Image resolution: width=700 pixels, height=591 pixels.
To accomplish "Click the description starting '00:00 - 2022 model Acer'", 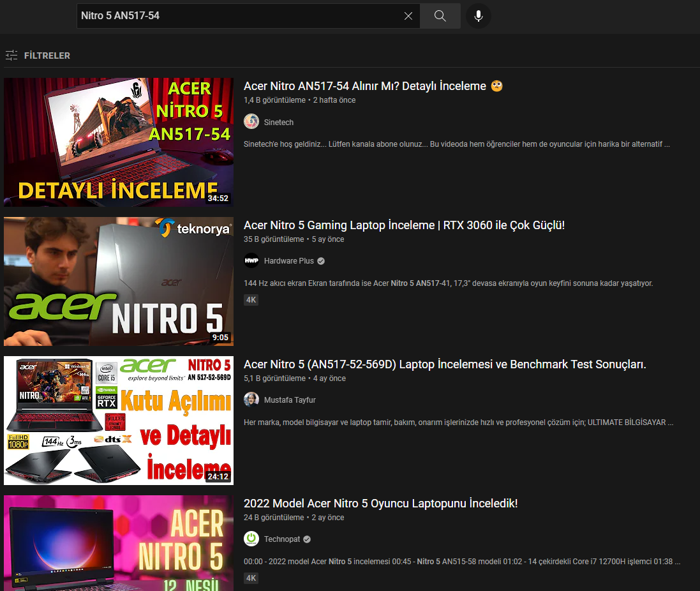I will tap(462, 562).
